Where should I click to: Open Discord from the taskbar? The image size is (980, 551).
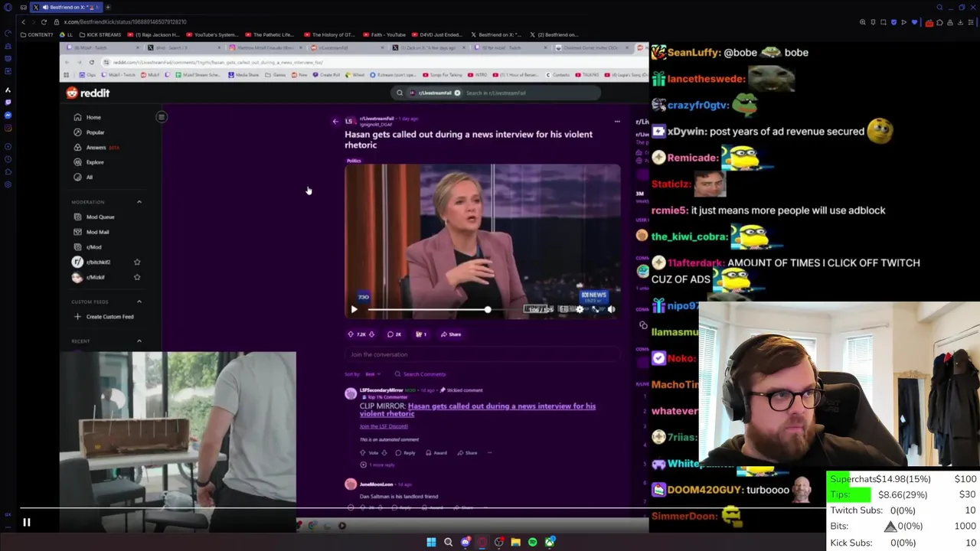pyautogui.click(x=465, y=543)
